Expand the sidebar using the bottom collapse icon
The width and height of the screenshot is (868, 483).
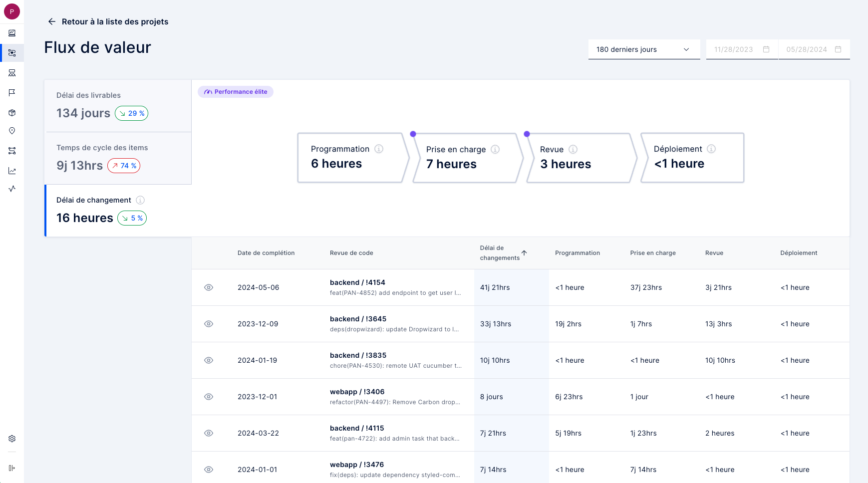(x=12, y=468)
